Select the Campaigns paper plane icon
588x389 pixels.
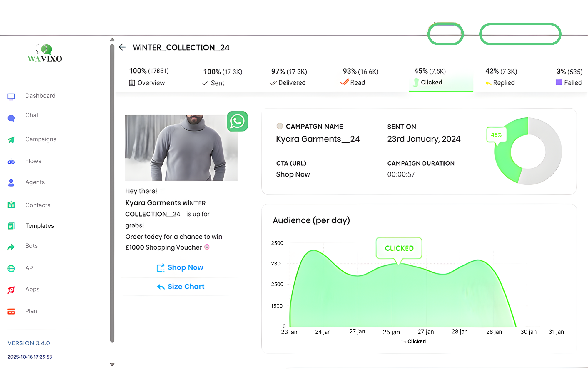(x=11, y=140)
